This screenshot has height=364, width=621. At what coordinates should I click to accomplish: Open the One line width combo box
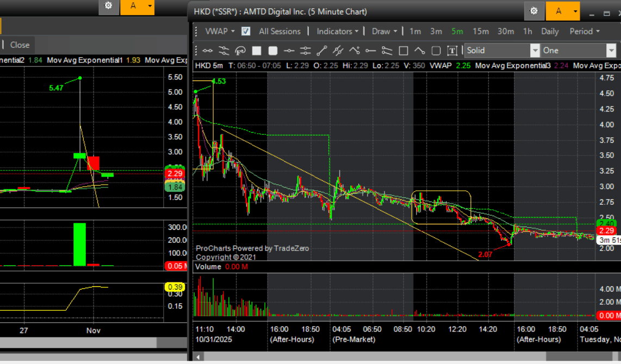[x=579, y=50]
